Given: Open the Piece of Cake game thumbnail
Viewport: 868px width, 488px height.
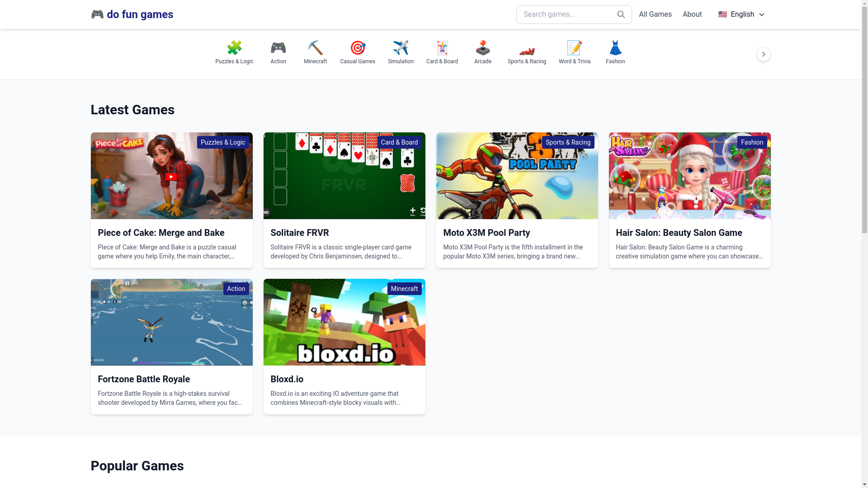Looking at the screenshot, I should coord(172,176).
